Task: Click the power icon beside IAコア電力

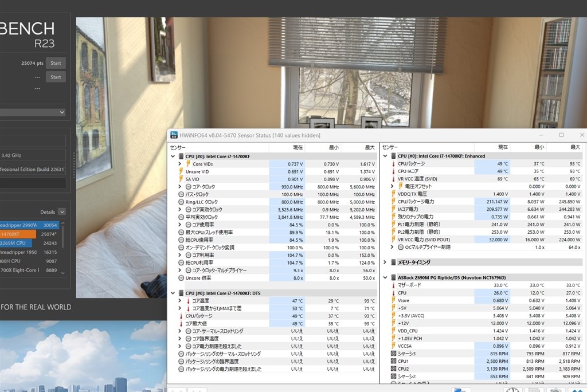Action: tap(393, 209)
